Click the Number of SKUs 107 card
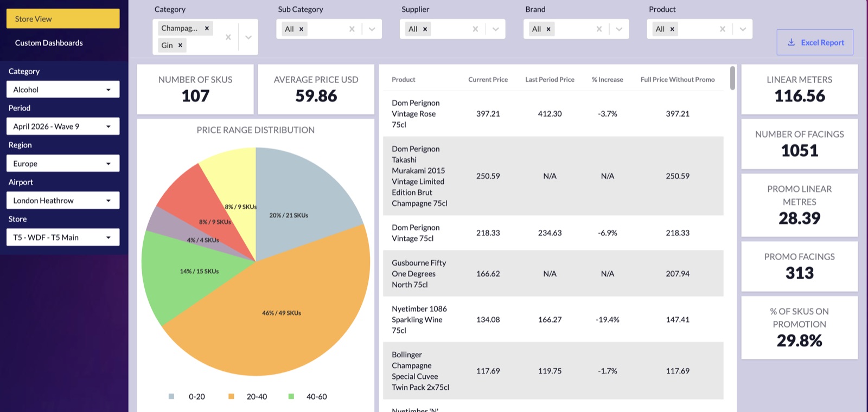The width and height of the screenshot is (868, 412). (x=195, y=89)
